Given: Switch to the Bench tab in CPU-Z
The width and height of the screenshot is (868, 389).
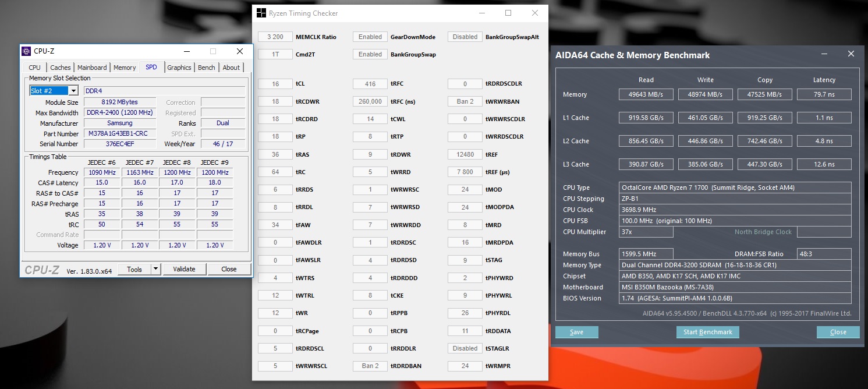Looking at the screenshot, I should tap(207, 68).
